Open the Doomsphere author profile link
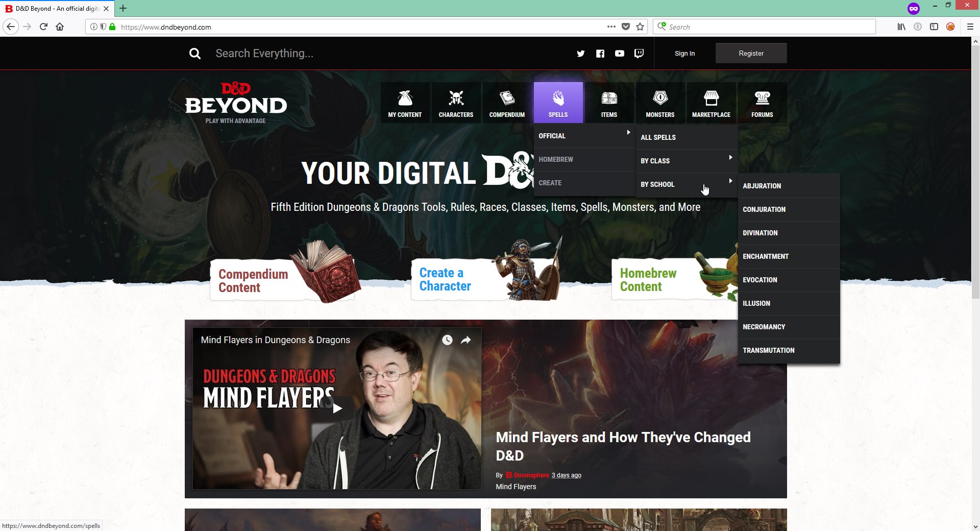The image size is (980, 531). pos(531,475)
